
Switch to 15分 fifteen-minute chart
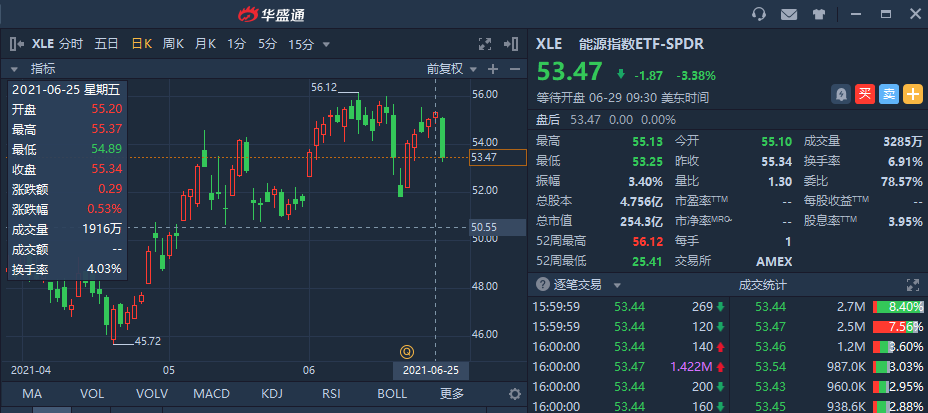click(x=301, y=44)
